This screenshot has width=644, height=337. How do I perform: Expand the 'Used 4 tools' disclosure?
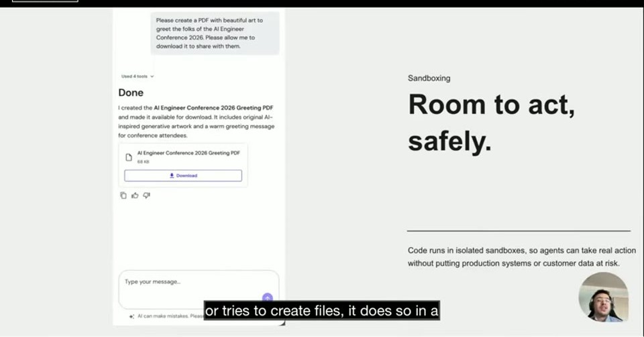point(138,76)
